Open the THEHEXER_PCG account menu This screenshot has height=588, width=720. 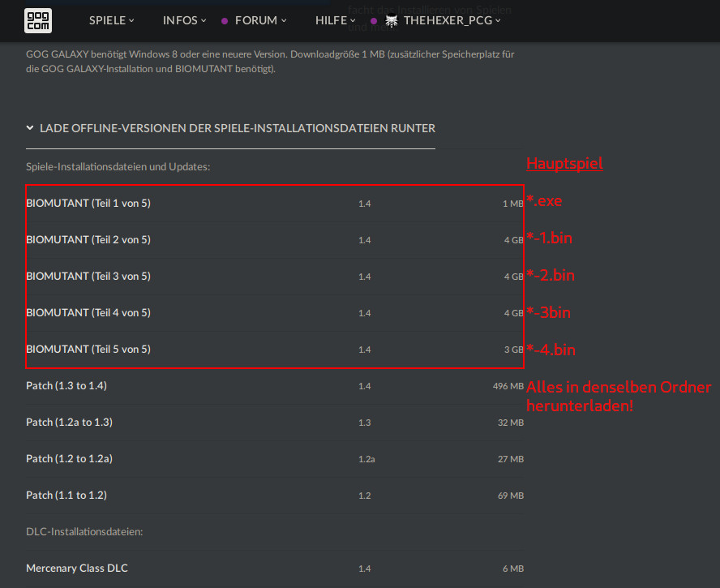pos(452,20)
